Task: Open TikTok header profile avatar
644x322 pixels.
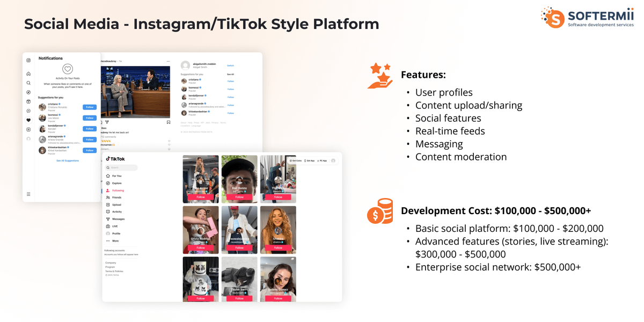Action: (333, 160)
